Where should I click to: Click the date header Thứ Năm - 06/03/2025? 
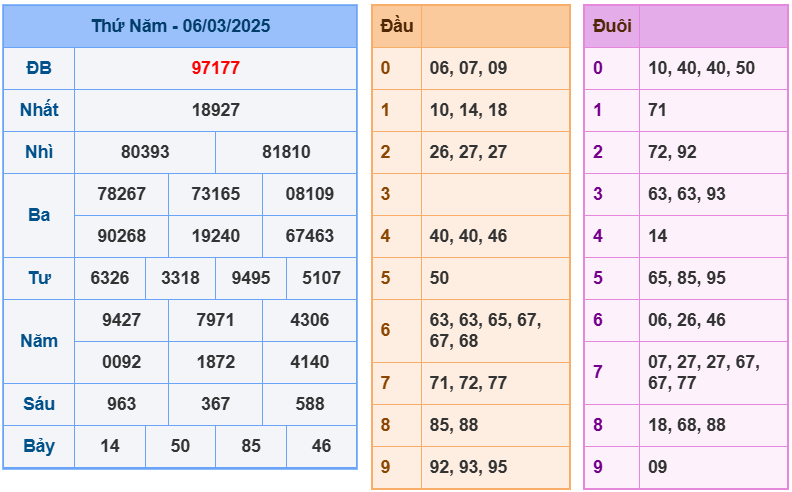(x=180, y=26)
